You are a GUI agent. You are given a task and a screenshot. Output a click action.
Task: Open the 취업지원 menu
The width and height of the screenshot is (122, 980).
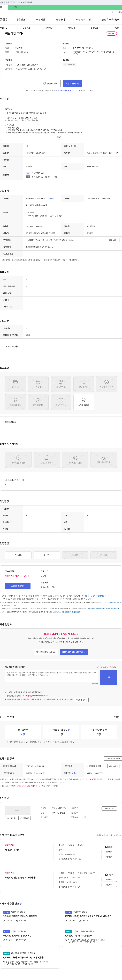pos(41,19)
